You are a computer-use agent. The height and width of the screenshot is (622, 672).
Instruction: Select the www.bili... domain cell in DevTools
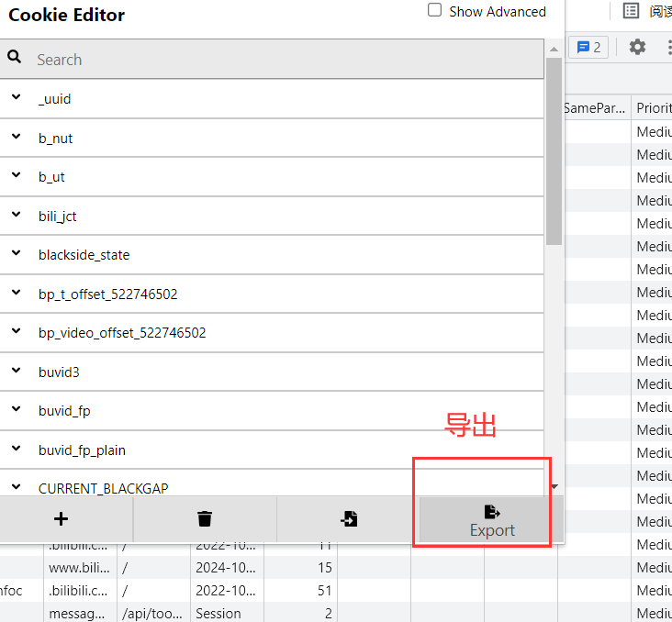80,568
